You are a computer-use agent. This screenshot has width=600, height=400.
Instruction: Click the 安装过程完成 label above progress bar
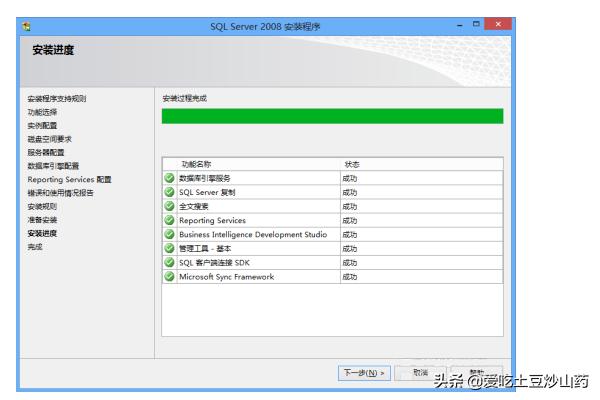(x=184, y=98)
